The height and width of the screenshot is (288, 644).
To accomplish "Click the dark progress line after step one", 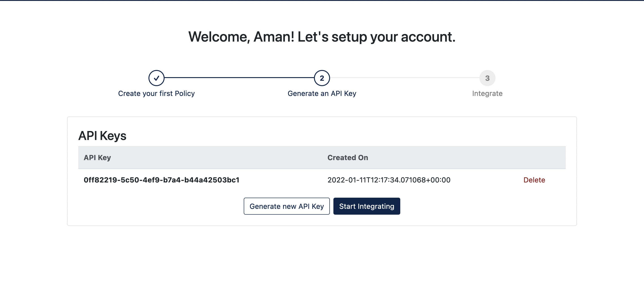I will [239, 78].
